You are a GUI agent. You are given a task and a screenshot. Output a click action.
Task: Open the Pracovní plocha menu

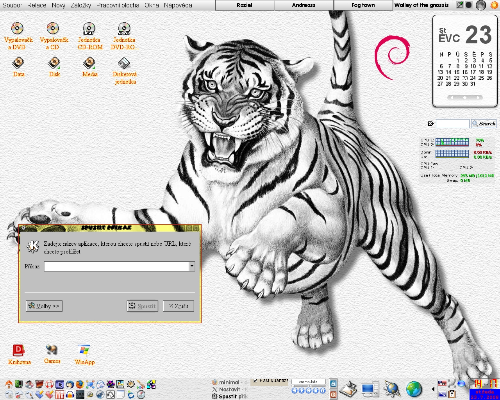click(x=118, y=5)
